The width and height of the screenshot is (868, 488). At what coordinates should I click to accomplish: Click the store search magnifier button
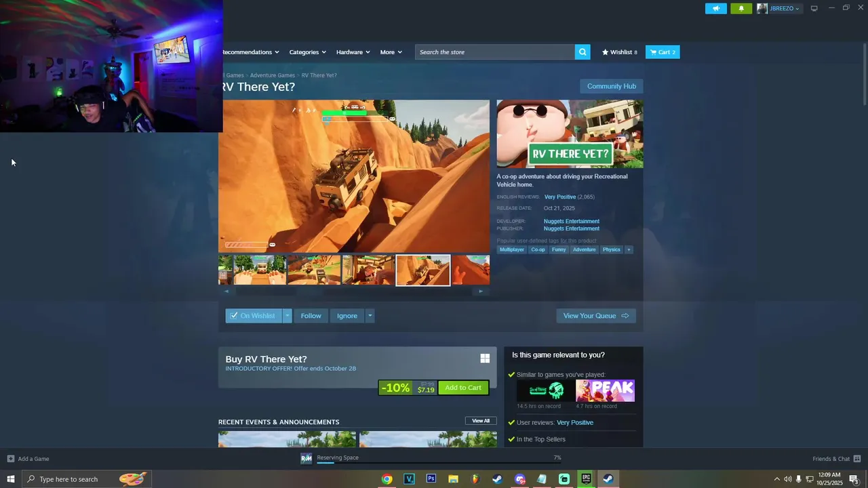click(583, 52)
